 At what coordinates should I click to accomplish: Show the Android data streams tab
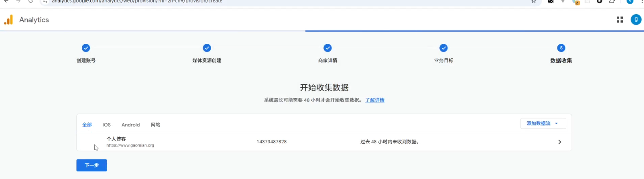click(x=131, y=125)
